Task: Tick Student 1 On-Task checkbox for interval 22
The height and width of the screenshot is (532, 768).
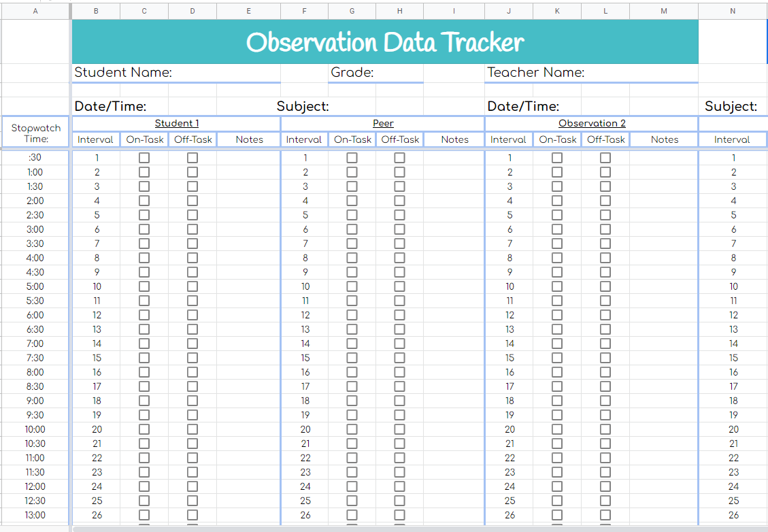Action: (144, 458)
